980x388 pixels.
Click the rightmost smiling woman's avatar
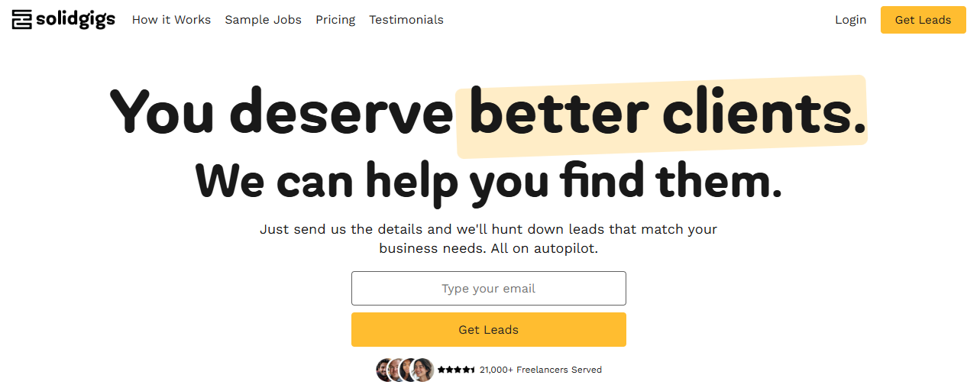422,370
